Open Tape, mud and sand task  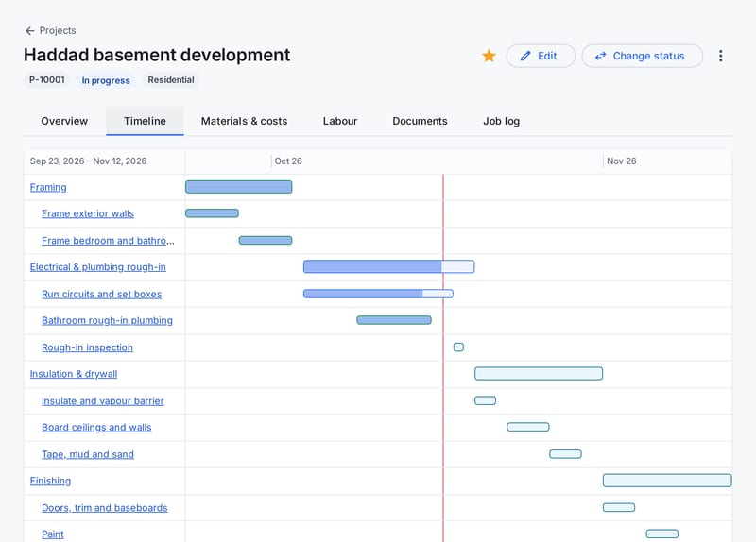[x=88, y=454]
